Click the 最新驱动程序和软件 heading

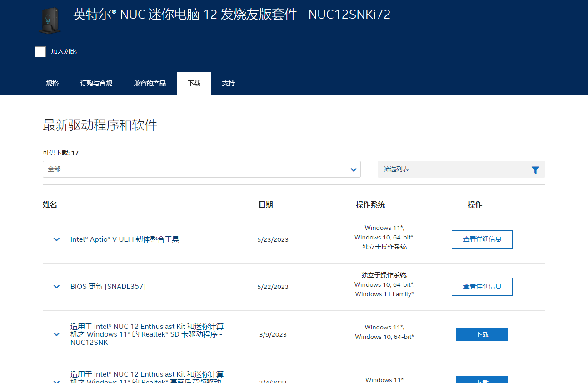[x=100, y=125]
